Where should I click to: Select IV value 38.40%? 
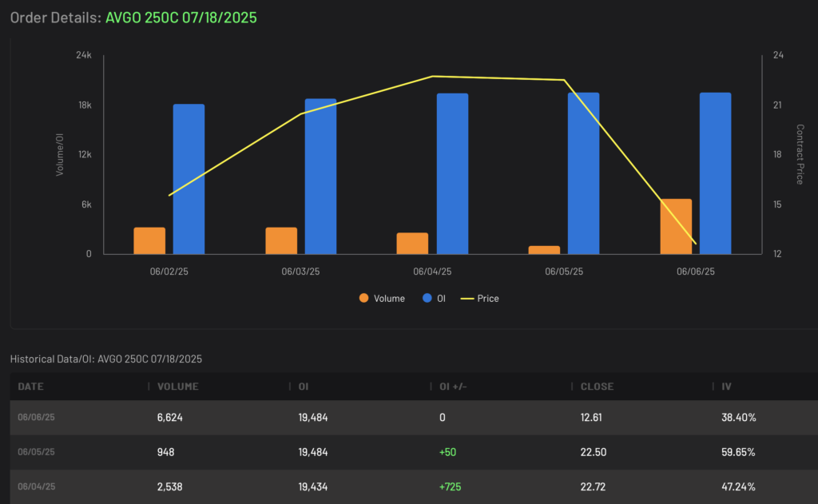coord(739,418)
